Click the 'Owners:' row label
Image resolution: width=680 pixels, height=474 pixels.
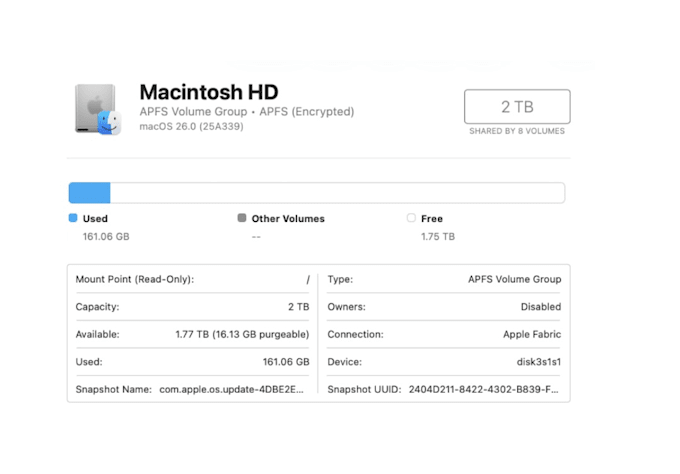pyautogui.click(x=347, y=307)
